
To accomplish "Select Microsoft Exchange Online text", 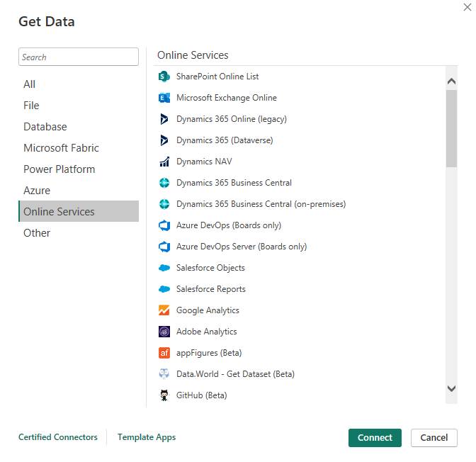I will coord(227,98).
